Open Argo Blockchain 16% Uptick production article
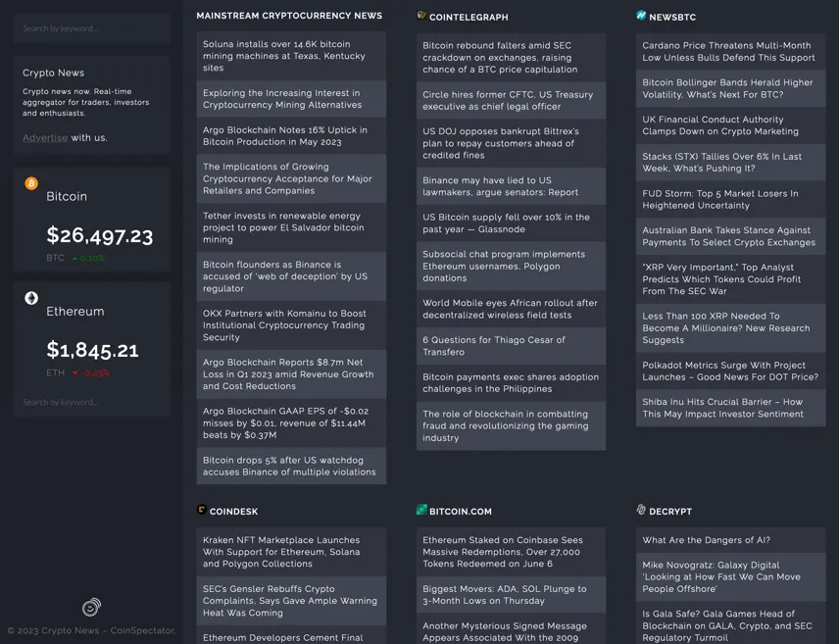Viewport: 839px width, 644px height. (291, 136)
